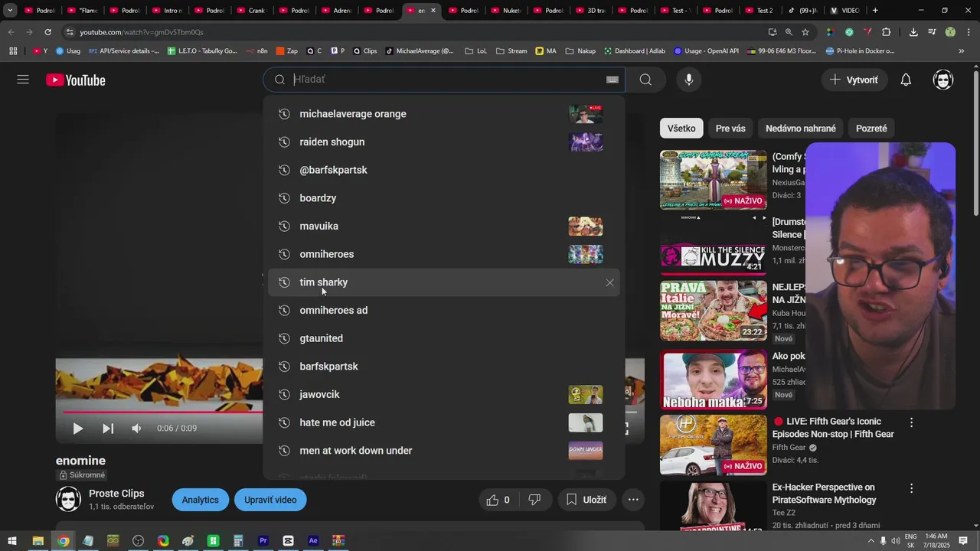This screenshot has height=551, width=980.
Task: Open options menu for the Fifth Gear video
Action: click(x=911, y=422)
